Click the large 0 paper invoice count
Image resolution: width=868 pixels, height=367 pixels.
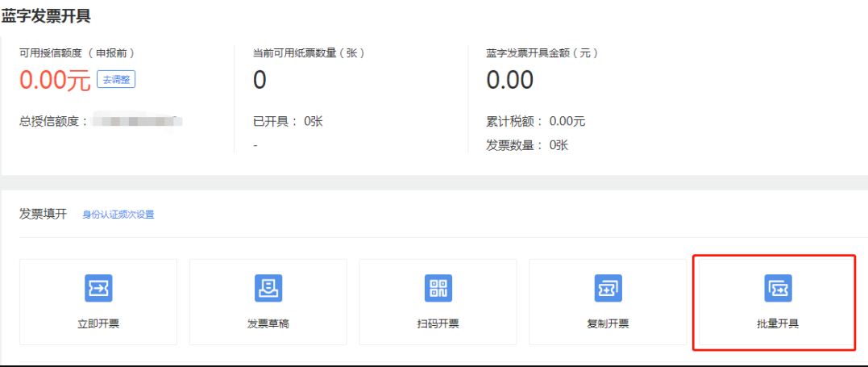coord(260,81)
